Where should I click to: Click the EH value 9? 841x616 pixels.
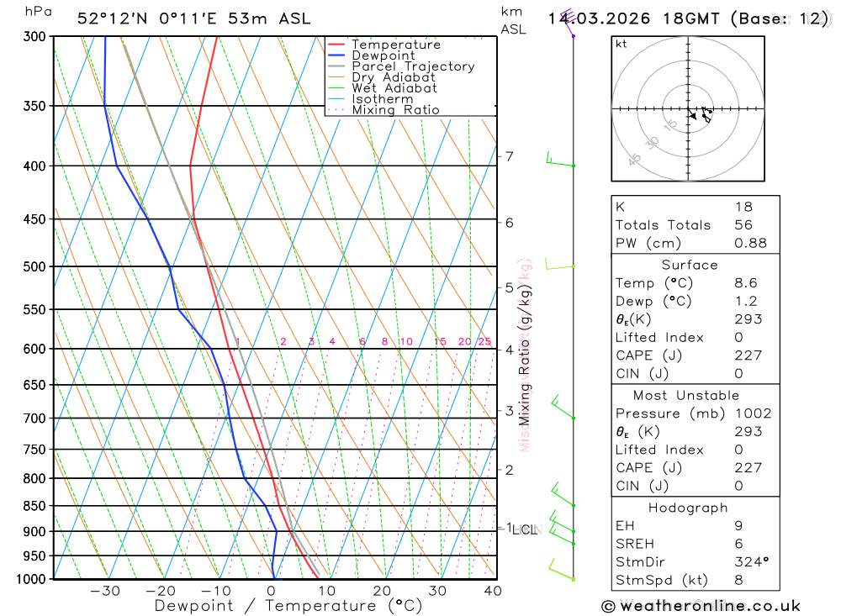click(x=739, y=526)
